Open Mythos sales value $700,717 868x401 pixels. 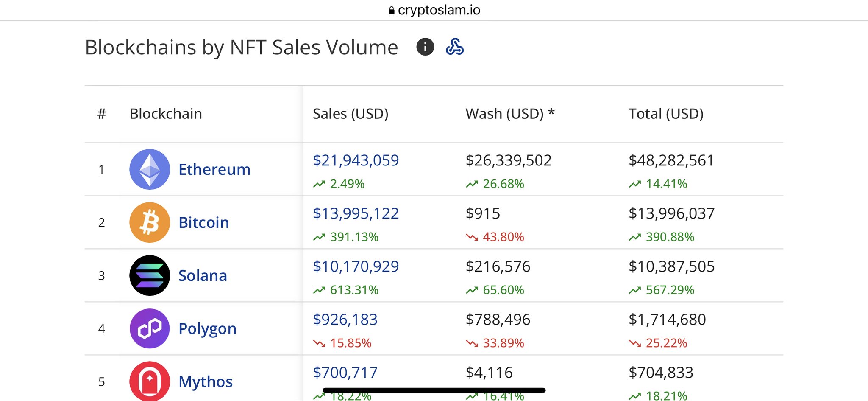[x=345, y=373]
